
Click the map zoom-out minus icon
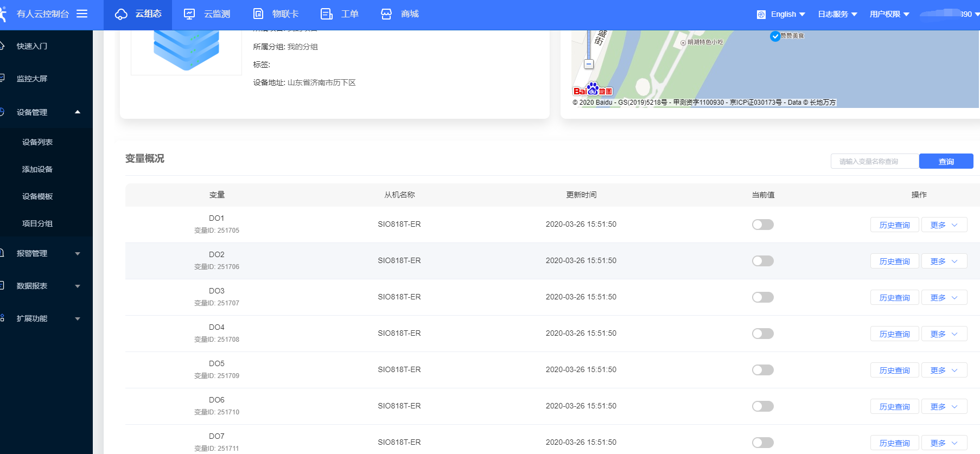[x=588, y=64]
